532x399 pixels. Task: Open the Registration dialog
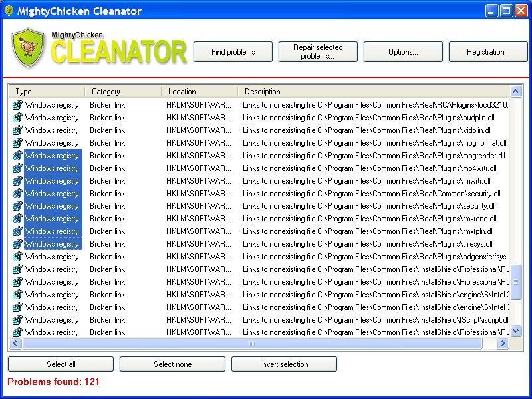(488, 52)
